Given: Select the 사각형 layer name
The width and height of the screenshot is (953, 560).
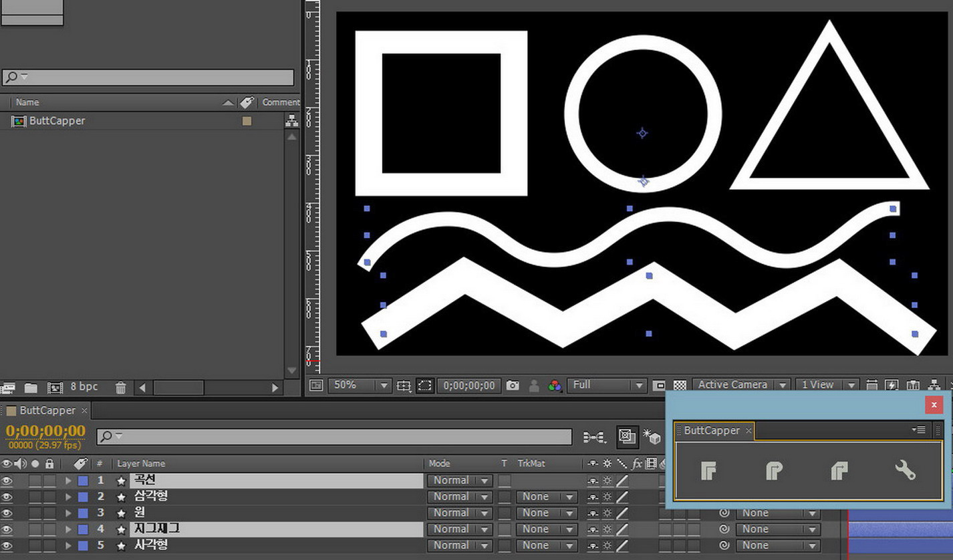Looking at the screenshot, I should (151, 545).
